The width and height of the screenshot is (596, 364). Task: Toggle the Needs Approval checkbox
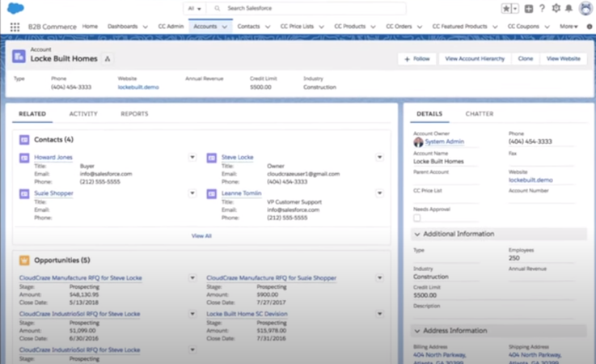tap(417, 218)
